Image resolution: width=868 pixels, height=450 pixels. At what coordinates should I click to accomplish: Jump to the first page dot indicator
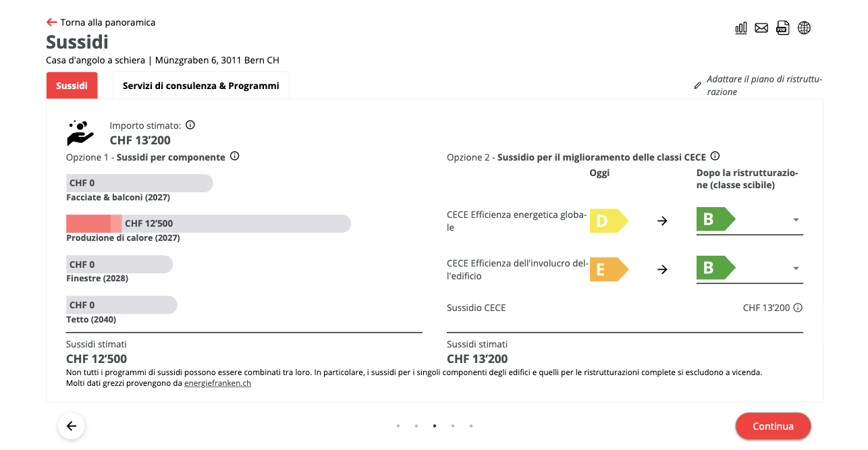click(x=398, y=426)
